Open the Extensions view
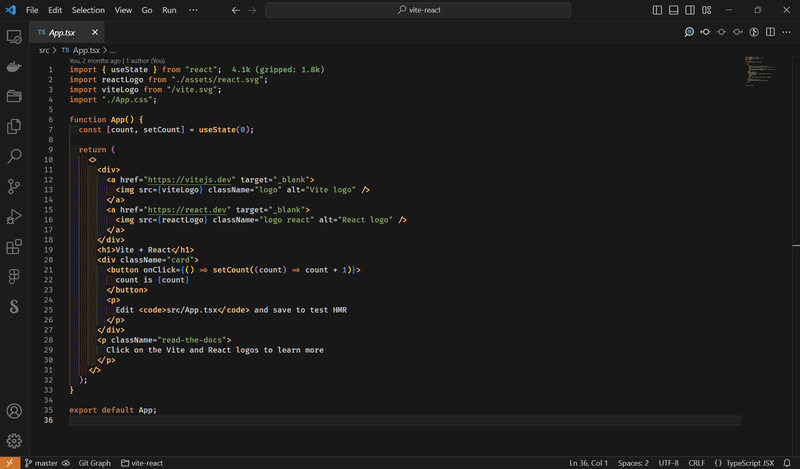This screenshot has width=800, height=469. [14, 246]
